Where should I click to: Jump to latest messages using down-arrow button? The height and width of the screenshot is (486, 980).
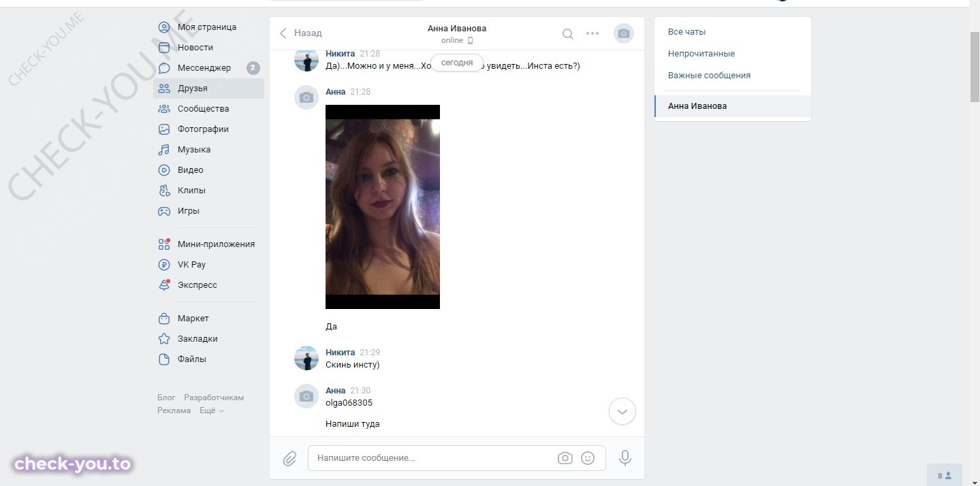[x=622, y=411]
